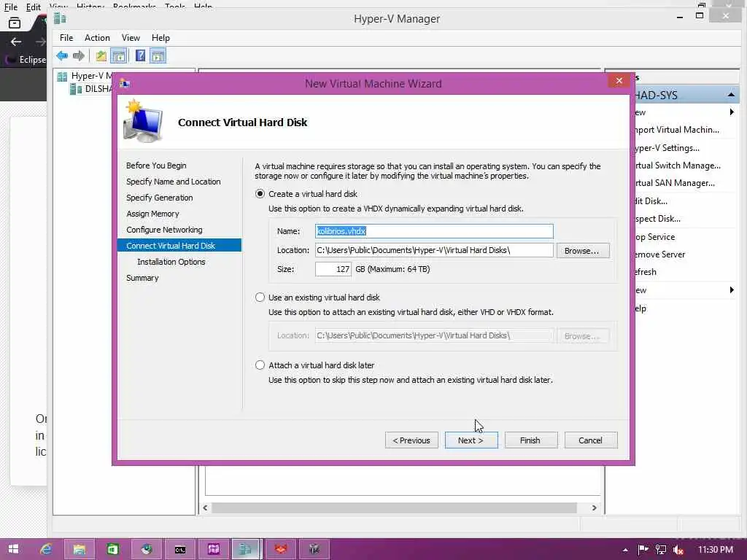Go to Specify Name and Location step
747x560 pixels.
(174, 182)
